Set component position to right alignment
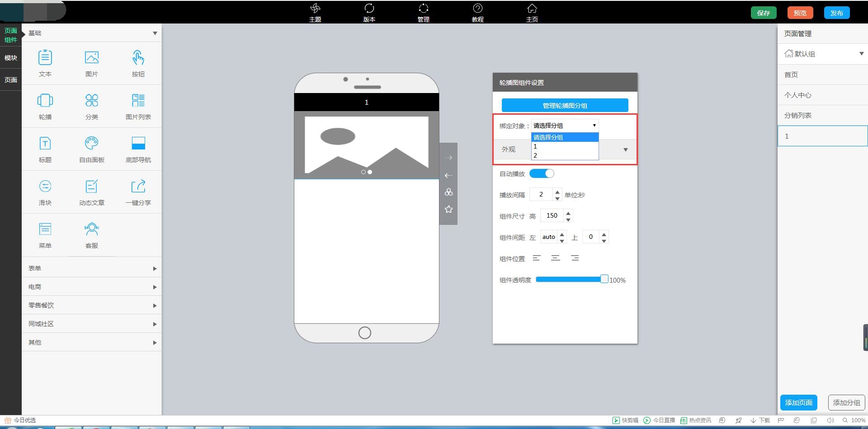The width and height of the screenshot is (868, 429). (x=575, y=258)
